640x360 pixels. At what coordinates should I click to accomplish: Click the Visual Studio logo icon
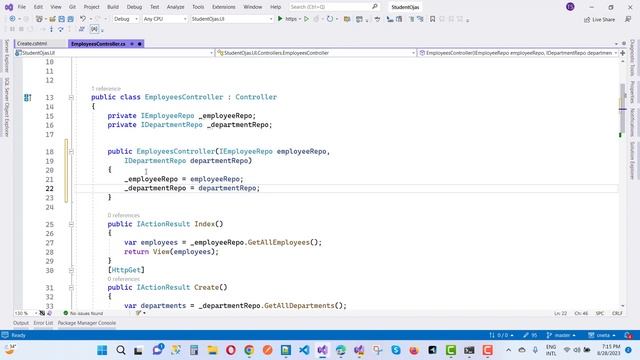click(9, 7)
